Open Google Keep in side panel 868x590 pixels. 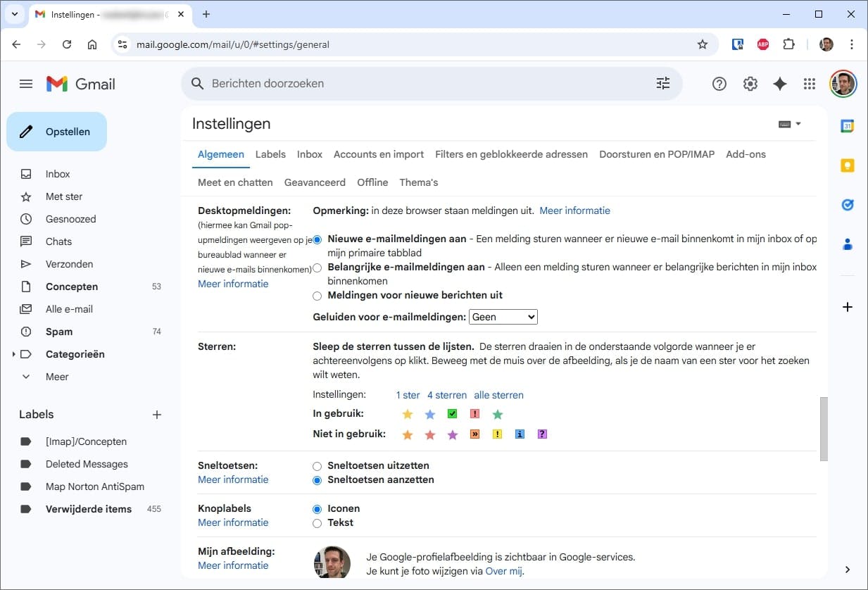click(848, 165)
